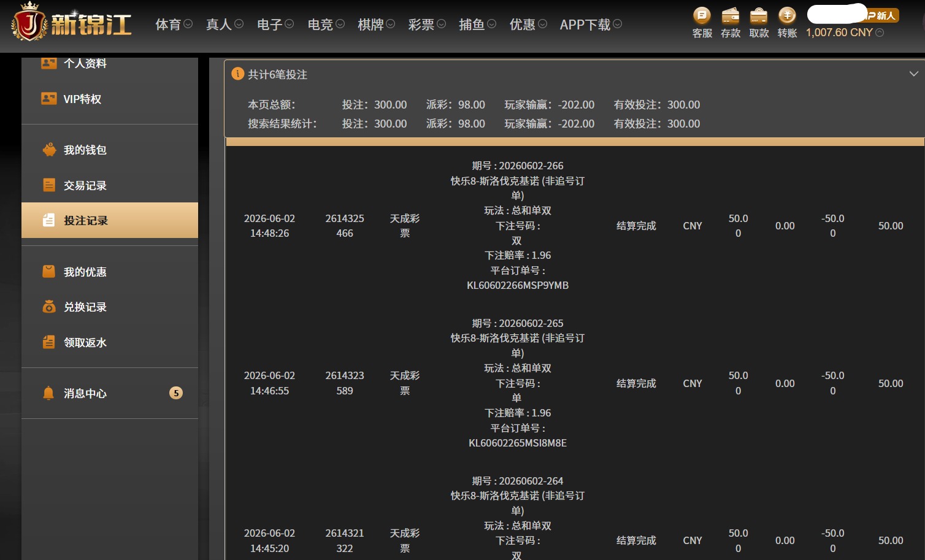
Task: Click the 投注记录 document icon
Action: tap(48, 220)
